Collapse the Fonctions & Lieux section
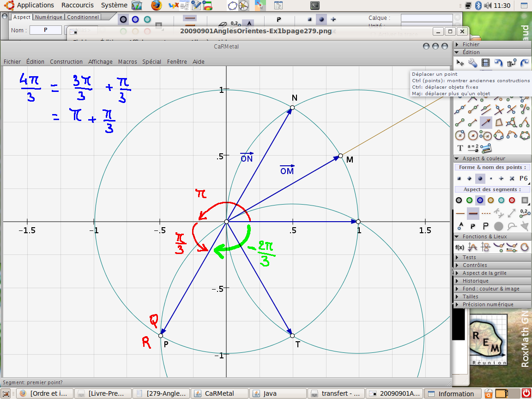The image size is (532, 399). pyautogui.click(x=484, y=236)
